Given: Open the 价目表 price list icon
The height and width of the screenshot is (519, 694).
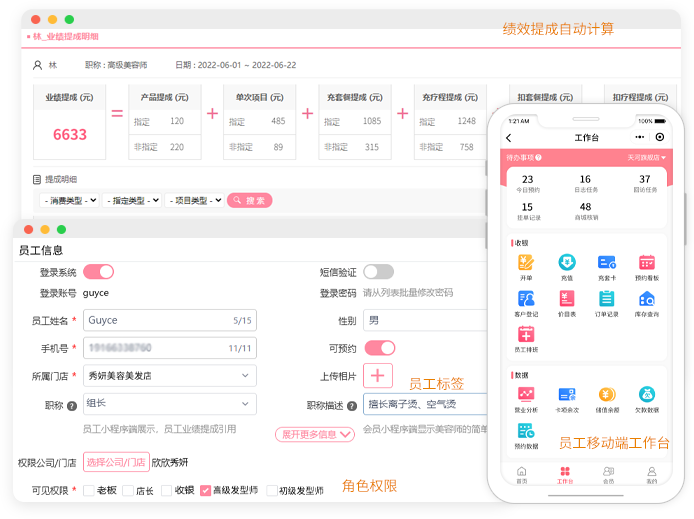Looking at the screenshot, I should (567, 299).
